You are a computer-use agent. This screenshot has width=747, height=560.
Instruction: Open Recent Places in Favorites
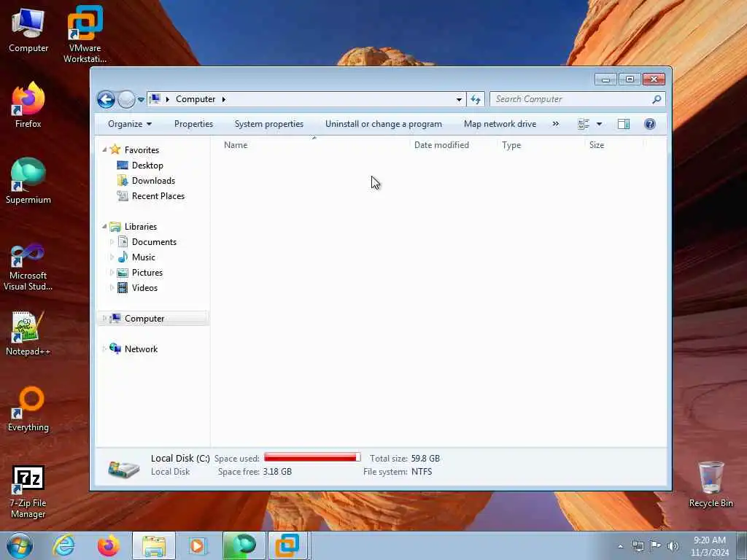tap(158, 195)
